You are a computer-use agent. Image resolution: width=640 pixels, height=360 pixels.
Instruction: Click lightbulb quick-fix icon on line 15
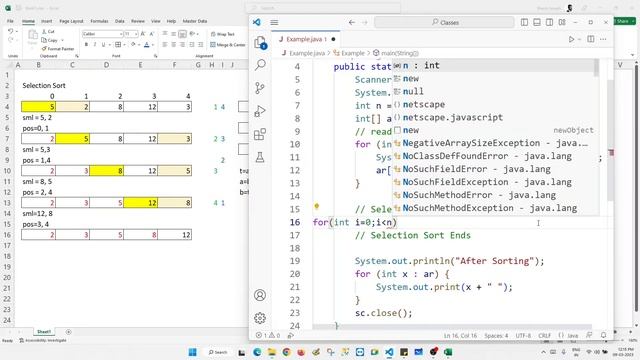pos(316,207)
